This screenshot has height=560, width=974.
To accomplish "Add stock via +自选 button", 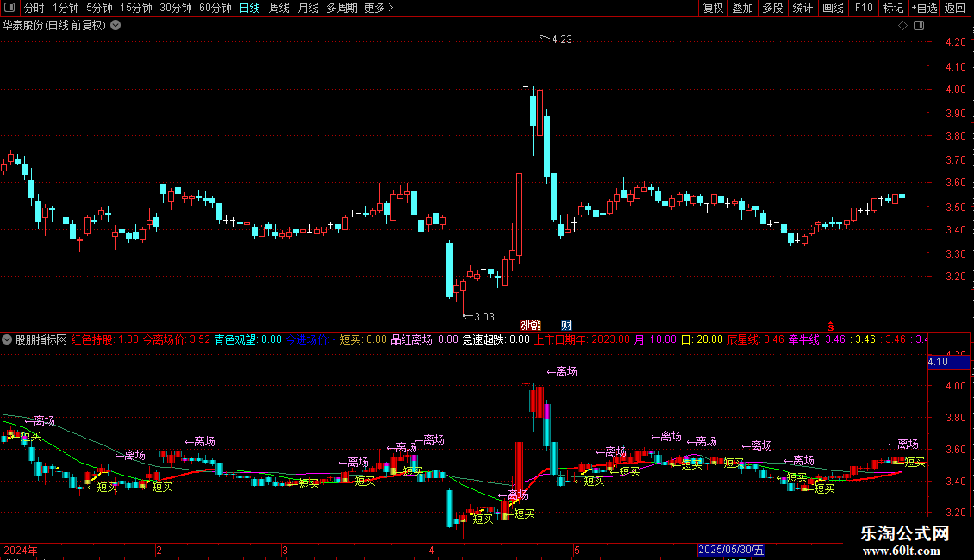I will (x=924, y=8).
